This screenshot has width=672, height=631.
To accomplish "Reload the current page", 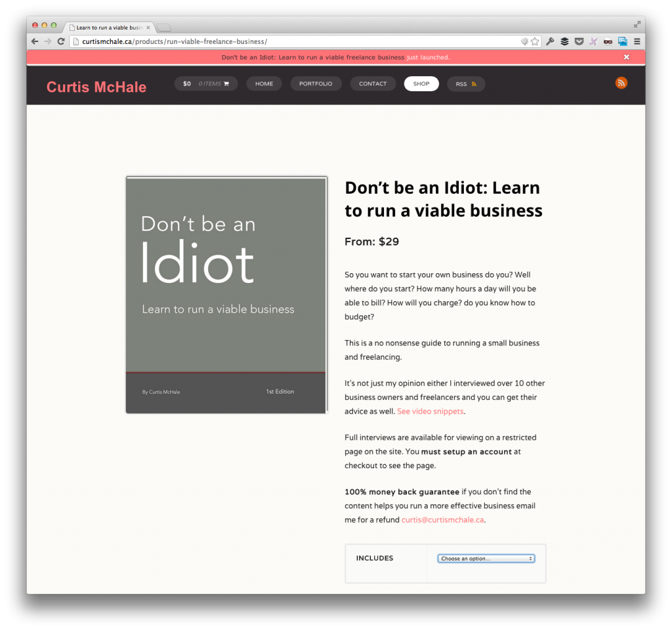I will 61,41.
